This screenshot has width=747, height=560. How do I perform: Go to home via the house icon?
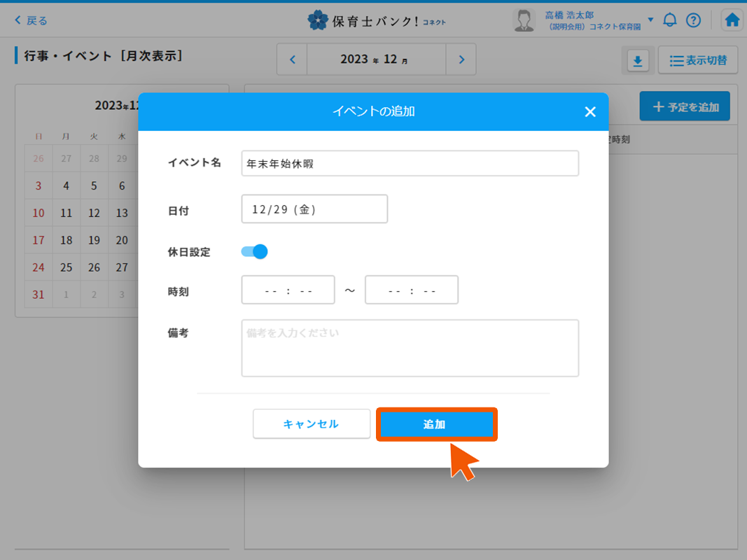pyautogui.click(x=732, y=20)
